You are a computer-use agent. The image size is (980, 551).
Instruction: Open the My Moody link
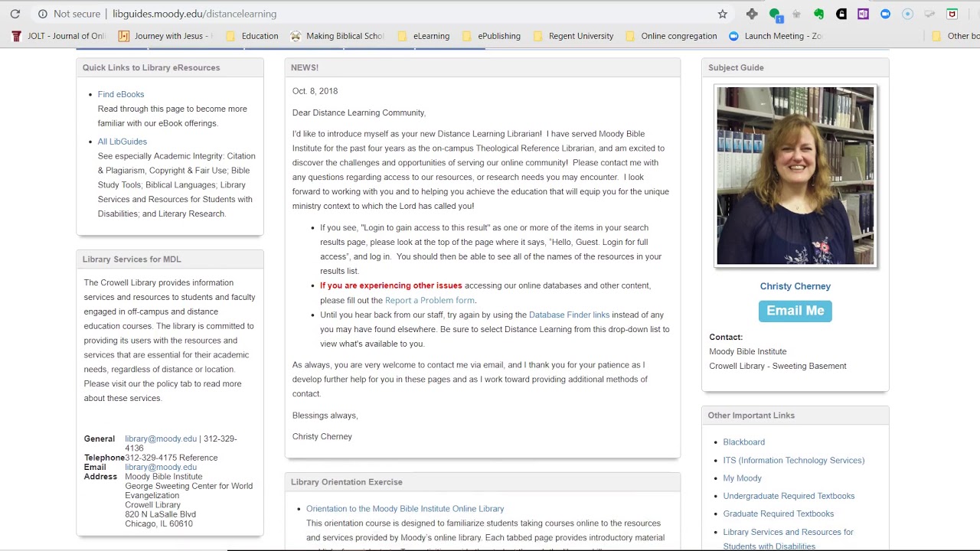point(743,478)
